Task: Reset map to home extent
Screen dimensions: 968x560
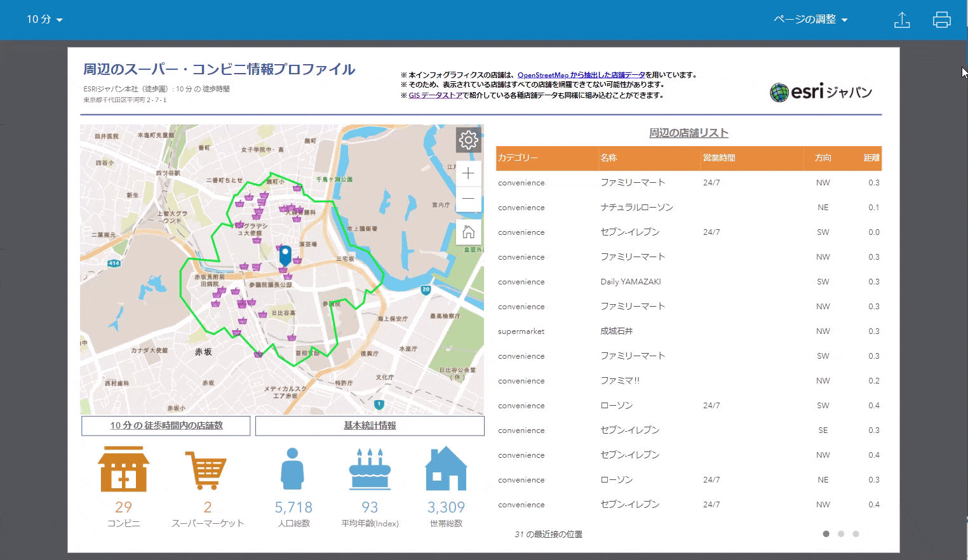Action: 468,232
